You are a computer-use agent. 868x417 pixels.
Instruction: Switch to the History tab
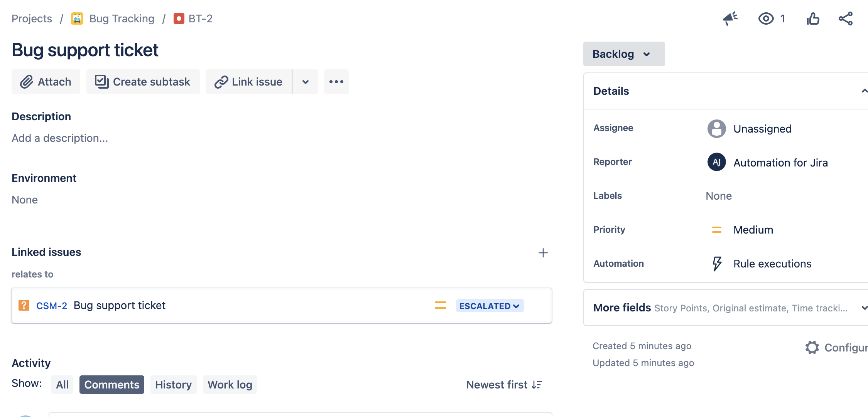173,385
